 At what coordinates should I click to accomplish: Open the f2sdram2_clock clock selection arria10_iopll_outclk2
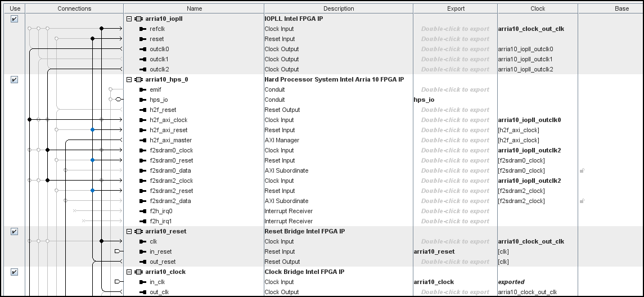529,181
